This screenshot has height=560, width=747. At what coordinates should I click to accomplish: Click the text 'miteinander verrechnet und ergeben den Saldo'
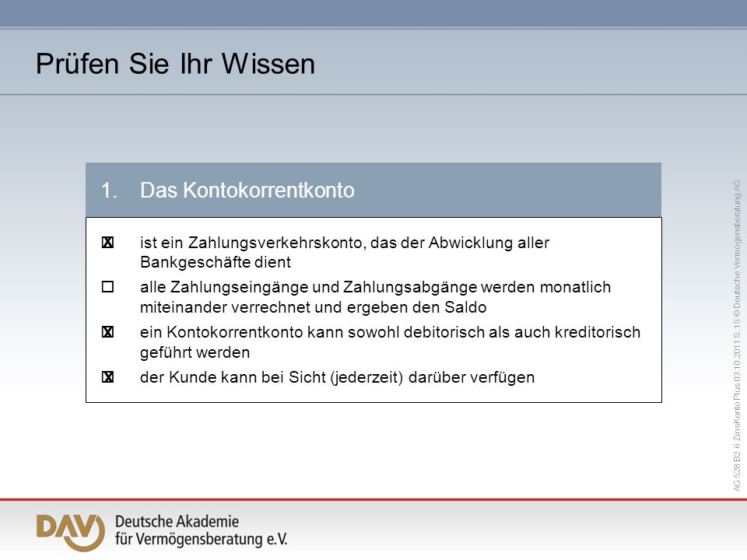coord(313,307)
